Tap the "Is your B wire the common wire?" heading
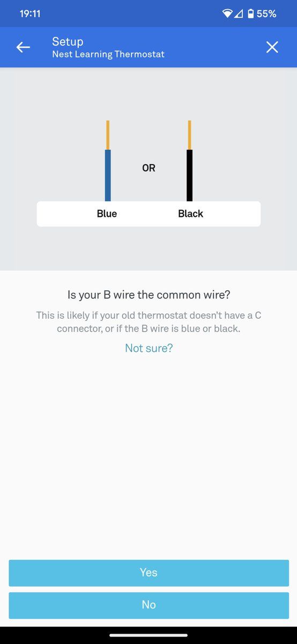Screen dimensions: 297x644 (148, 295)
